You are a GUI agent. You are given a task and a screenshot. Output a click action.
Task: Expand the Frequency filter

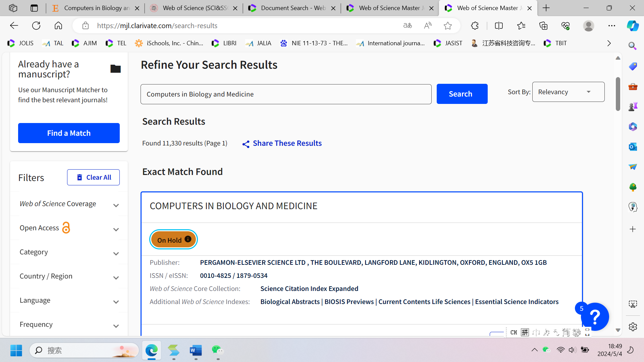tap(69, 325)
